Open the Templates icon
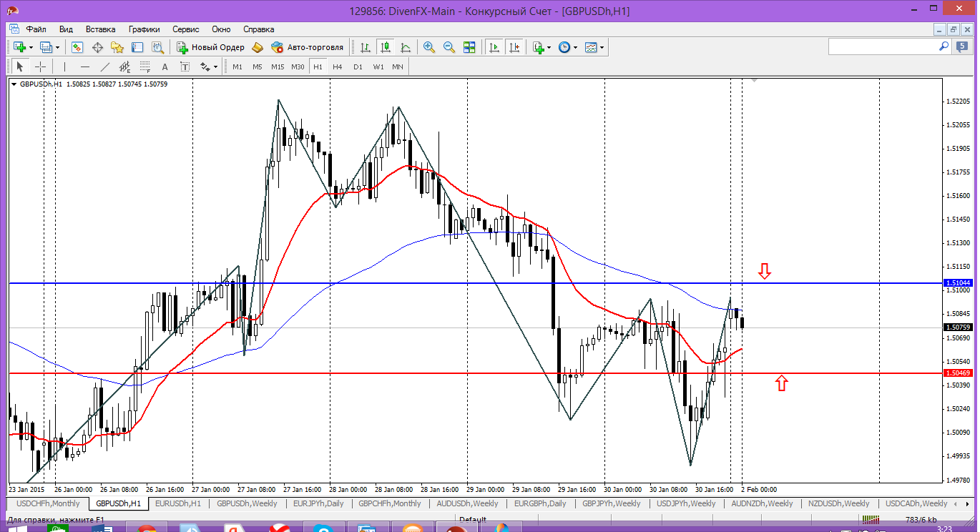Image resolution: width=980 pixels, height=532 pixels. tap(591, 47)
